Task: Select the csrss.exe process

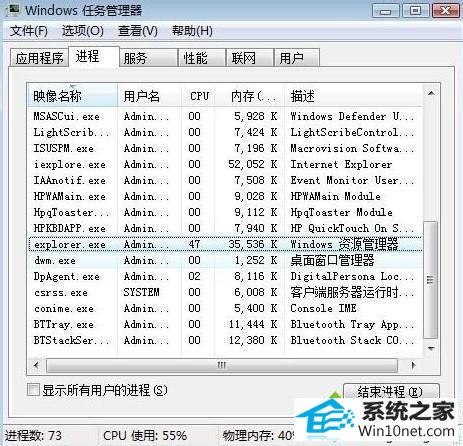Action: (225, 292)
